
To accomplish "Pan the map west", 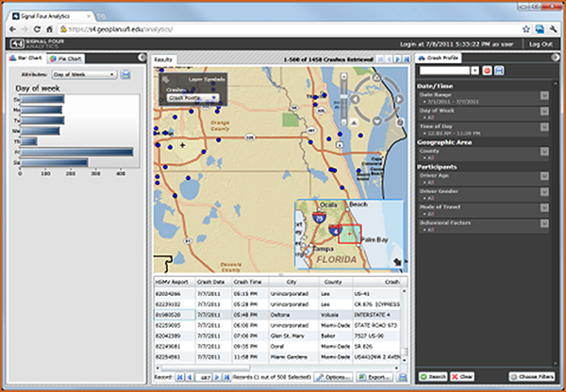I will click(x=355, y=100).
